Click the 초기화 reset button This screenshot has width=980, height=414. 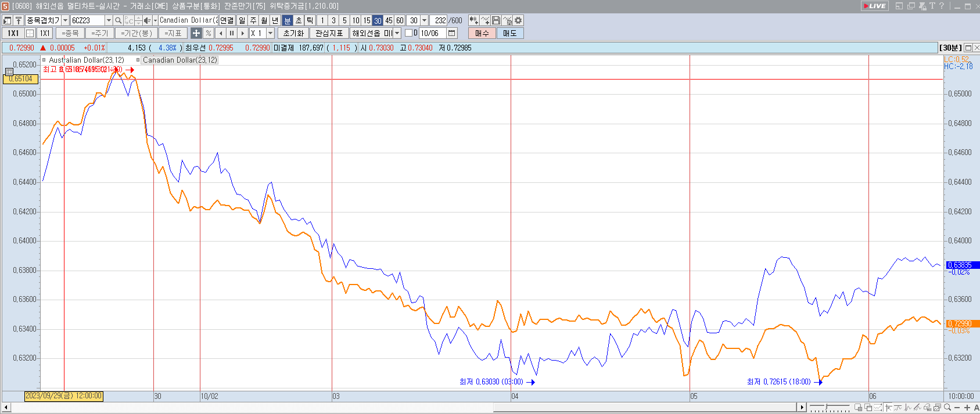pos(293,33)
